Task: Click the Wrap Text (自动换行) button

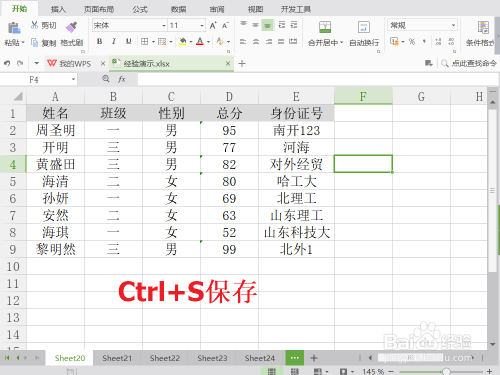Action: tap(364, 33)
